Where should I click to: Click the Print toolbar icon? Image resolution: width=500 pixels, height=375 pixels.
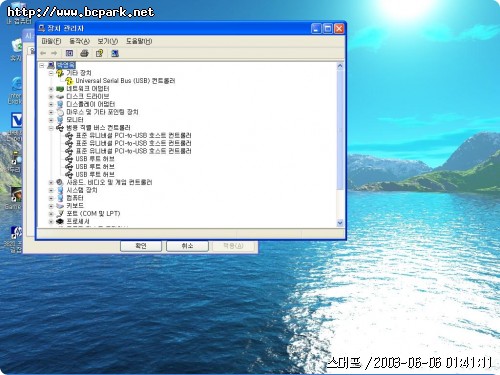[x=84, y=53]
